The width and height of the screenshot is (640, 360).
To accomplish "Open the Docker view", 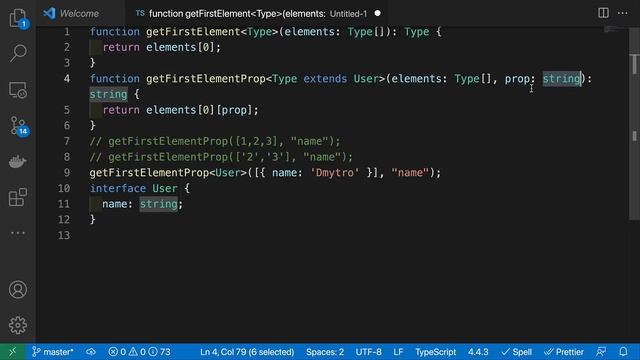I will point(18,162).
